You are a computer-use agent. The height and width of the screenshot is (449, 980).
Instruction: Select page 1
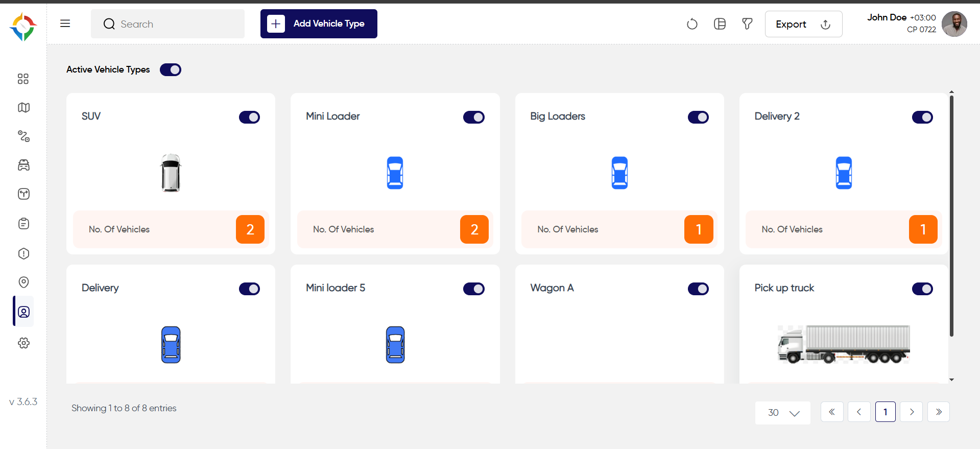(x=886, y=412)
